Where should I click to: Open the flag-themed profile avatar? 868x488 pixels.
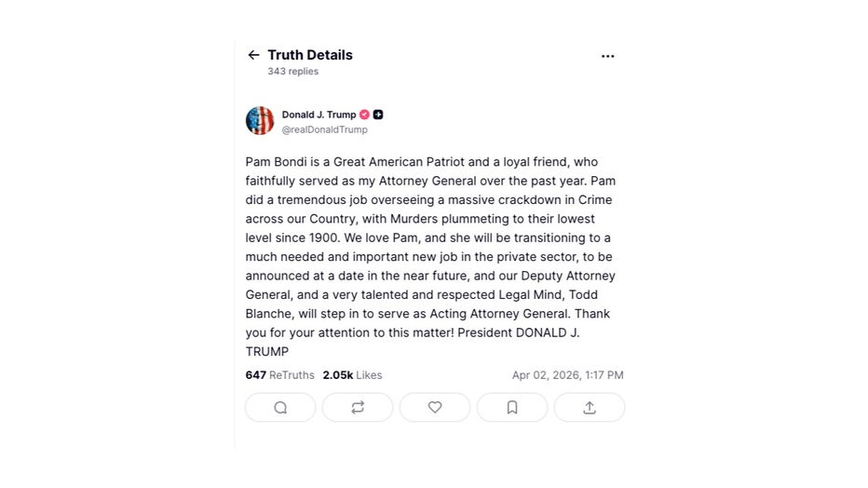point(260,121)
